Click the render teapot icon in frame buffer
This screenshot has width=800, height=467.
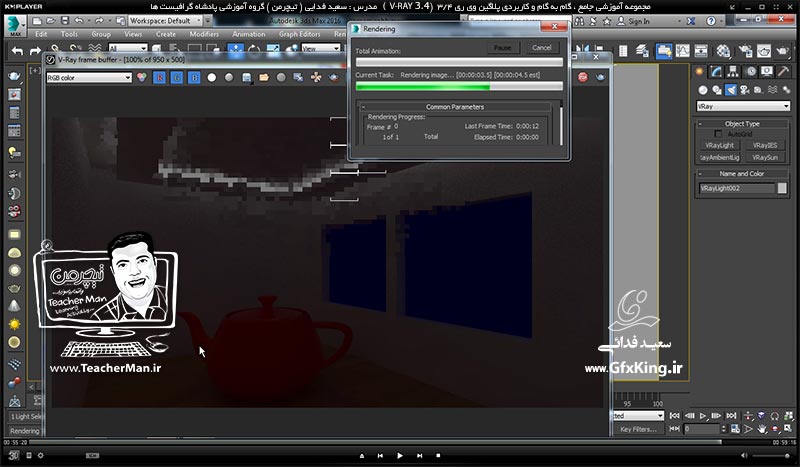(x=601, y=77)
